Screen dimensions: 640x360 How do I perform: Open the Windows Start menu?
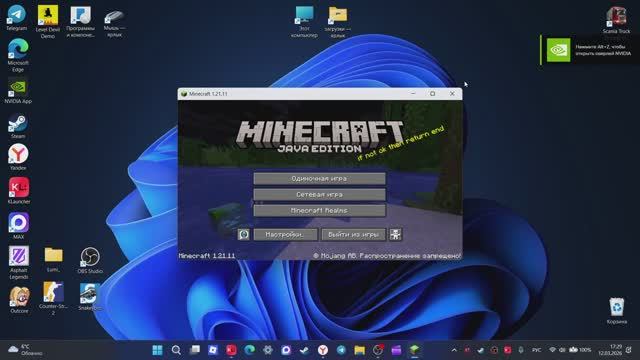coord(158,350)
